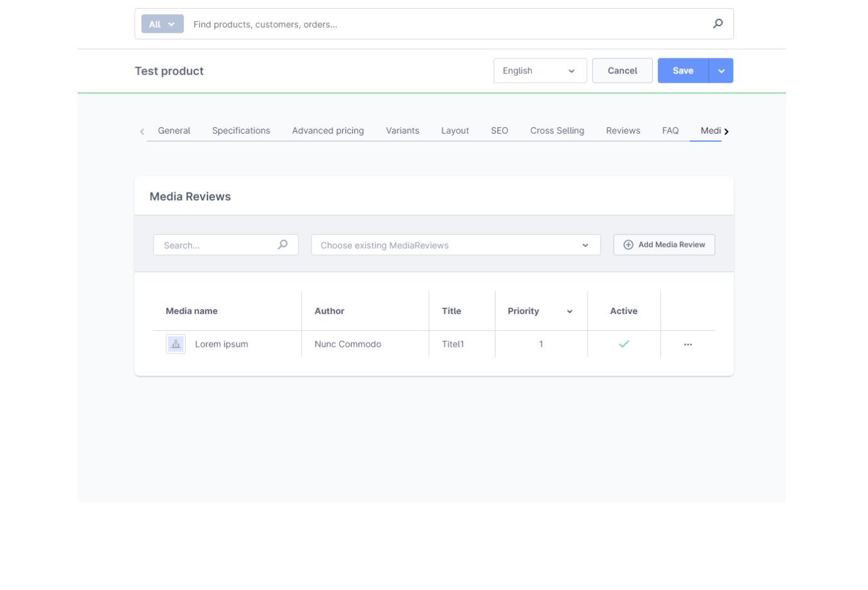This screenshot has height=590, width=868.
Task: Click the magnifier icon in Media Reviews search
Action: coord(283,245)
